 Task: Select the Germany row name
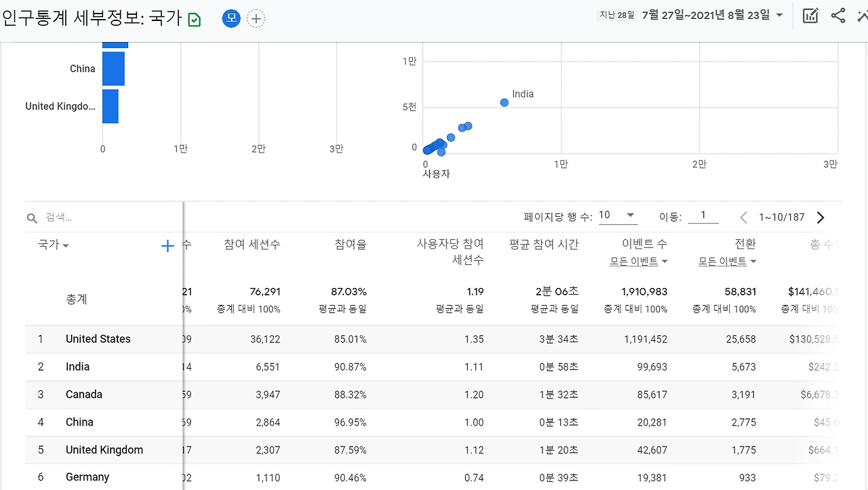[x=87, y=477]
